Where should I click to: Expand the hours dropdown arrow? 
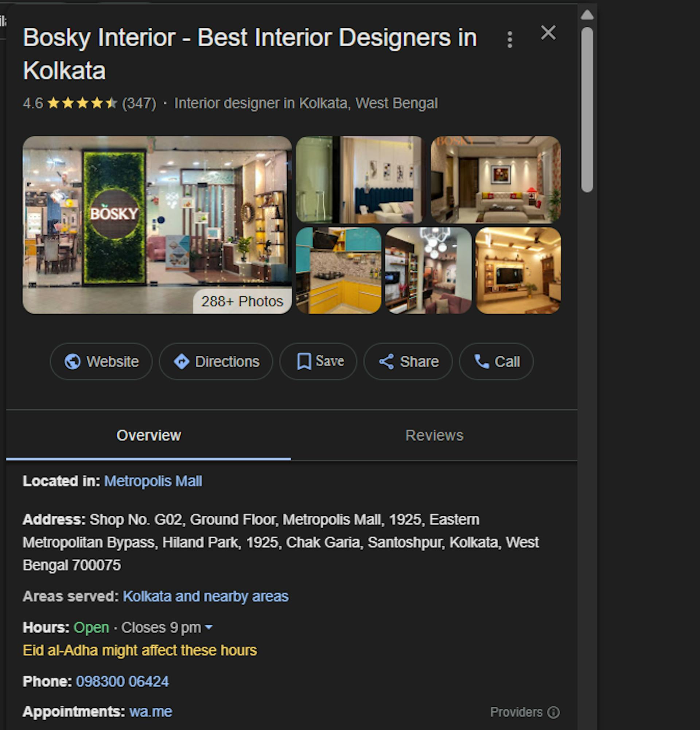click(x=209, y=627)
